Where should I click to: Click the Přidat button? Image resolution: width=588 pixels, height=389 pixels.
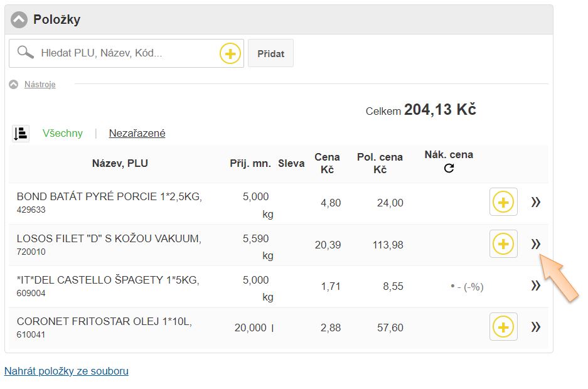pyautogui.click(x=270, y=53)
